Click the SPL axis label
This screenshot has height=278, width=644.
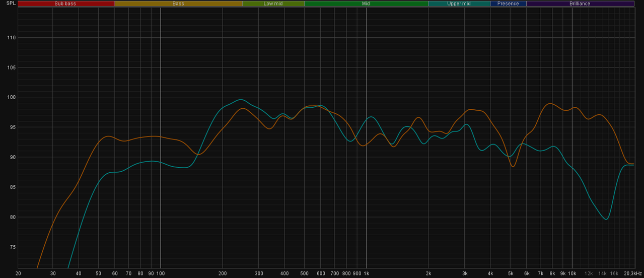(x=11, y=4)
